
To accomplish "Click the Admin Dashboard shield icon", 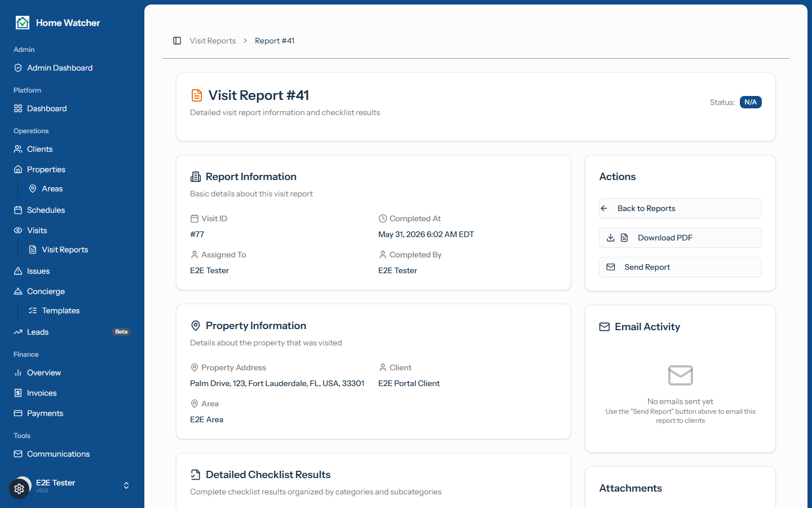I will [18, 68].
